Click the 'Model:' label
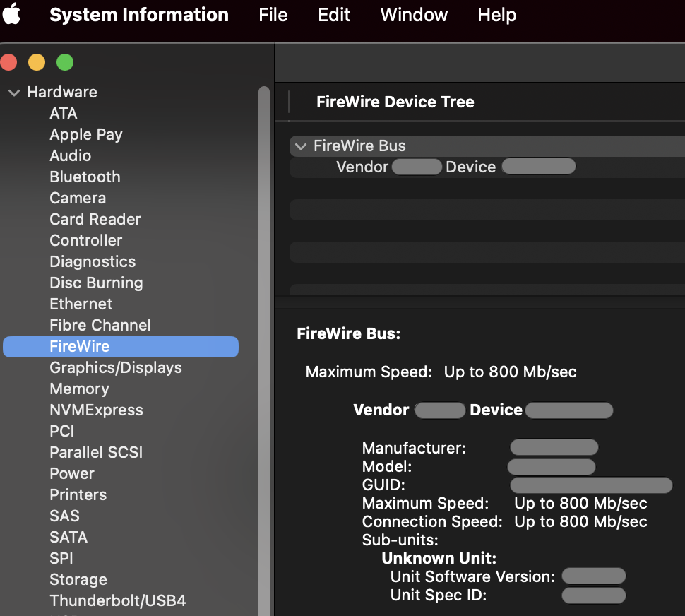The image size is (685, 616). tap(386, 466)
